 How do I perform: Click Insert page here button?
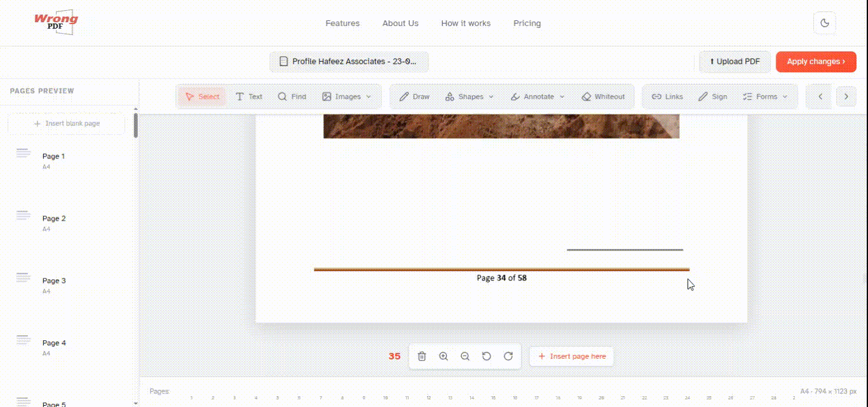pyautogui.click(x=572, y=356)
